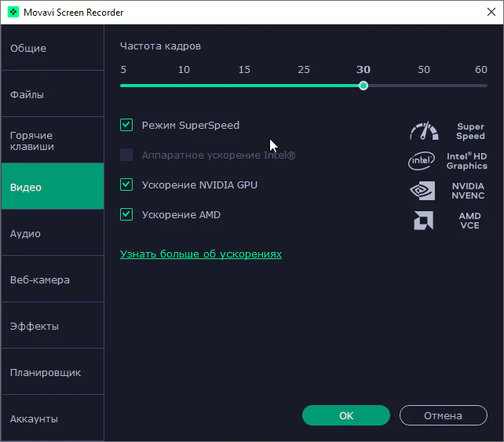Viewport: 504px width, 442px height.
Task: Click the disabled Intel hardware acceleration checkbox
Action: coord(126,155)
